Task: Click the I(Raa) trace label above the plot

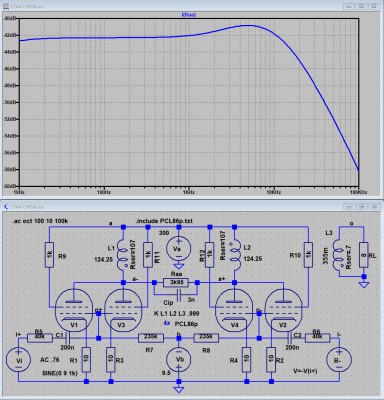Action: pyautogui.click(x=189, y=15)
